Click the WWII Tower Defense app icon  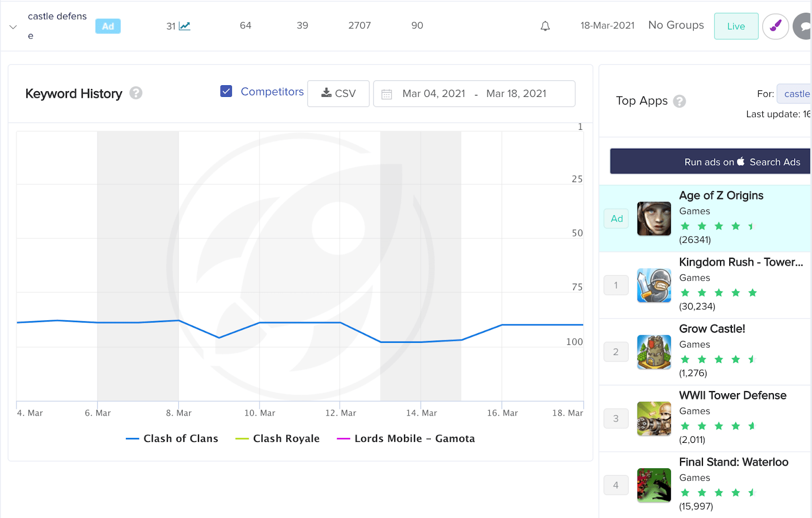[x=654, y=419]
